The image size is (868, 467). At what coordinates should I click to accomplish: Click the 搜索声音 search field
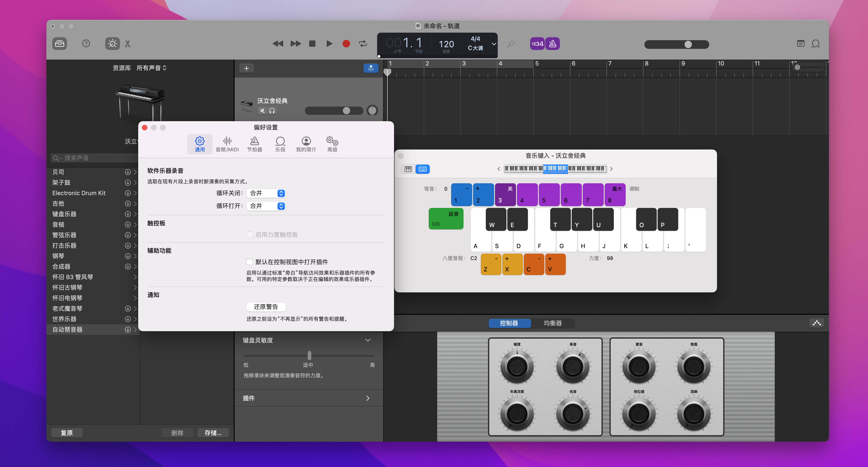[x=98, y=158]
